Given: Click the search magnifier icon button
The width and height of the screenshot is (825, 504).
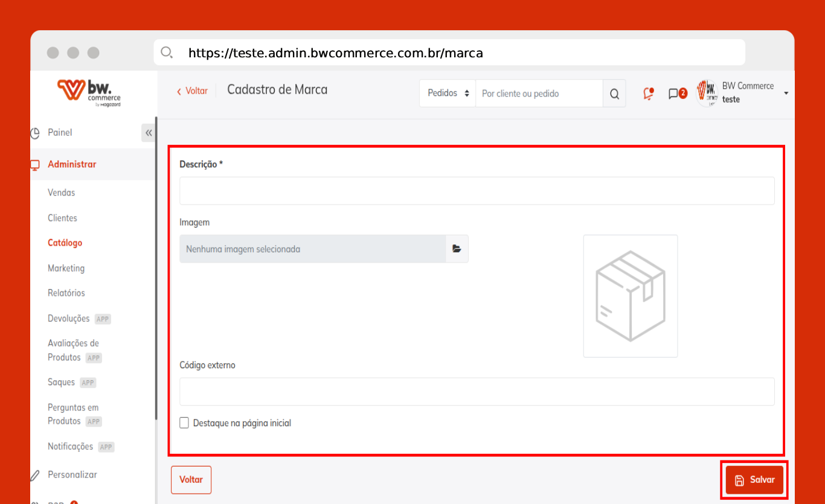Looking at the screenshot, I should point(614,94).
